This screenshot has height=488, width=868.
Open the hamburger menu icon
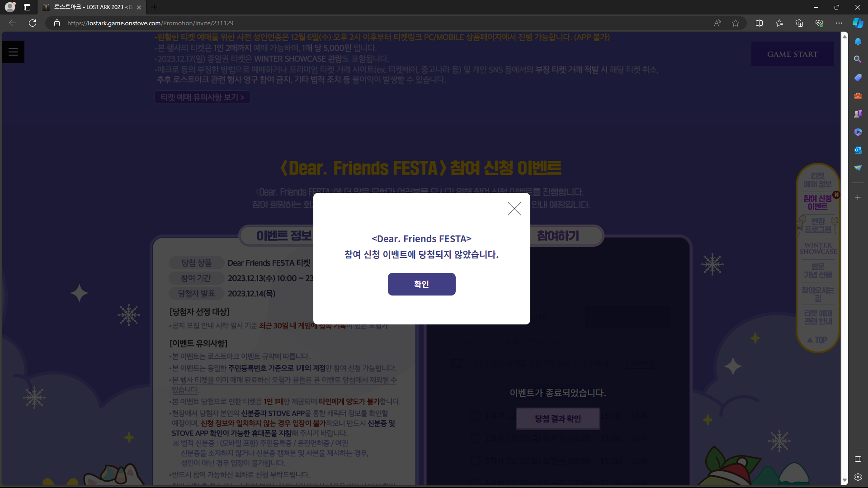[x=13, y=52]
